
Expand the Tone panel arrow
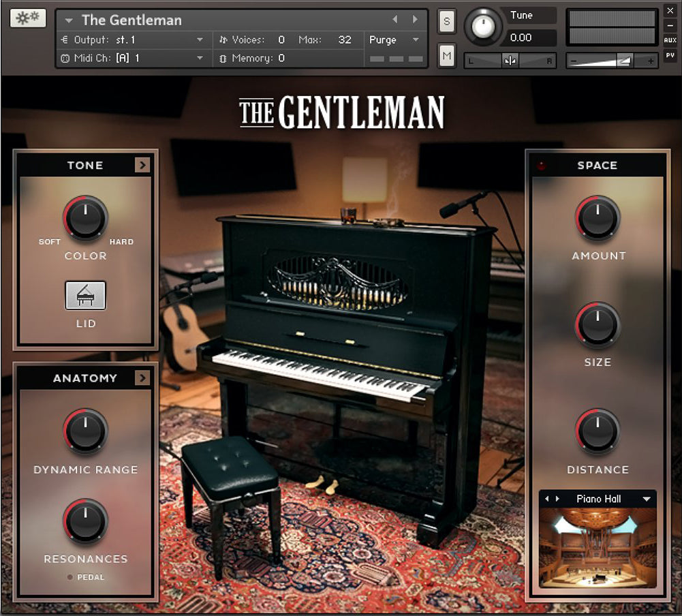(142, 165)
